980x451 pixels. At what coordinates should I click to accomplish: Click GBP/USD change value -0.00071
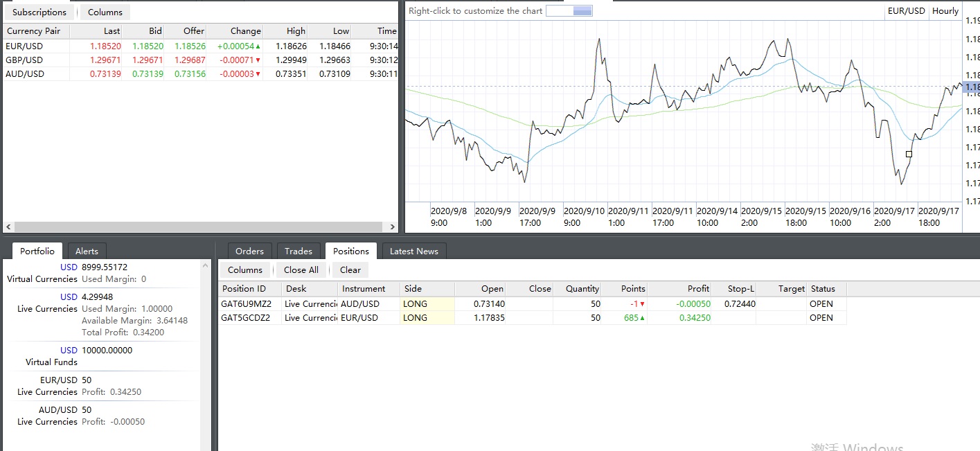(240, 60)
